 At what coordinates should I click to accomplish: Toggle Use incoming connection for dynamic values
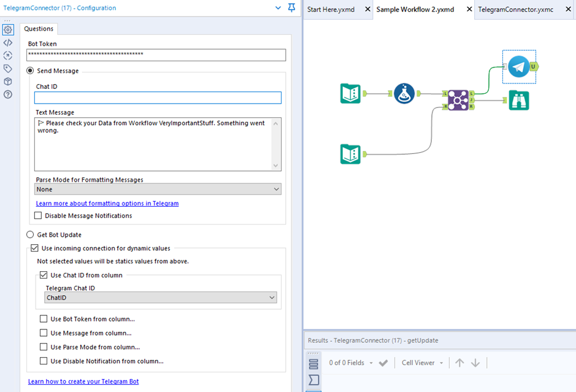(x=34, y=248)
